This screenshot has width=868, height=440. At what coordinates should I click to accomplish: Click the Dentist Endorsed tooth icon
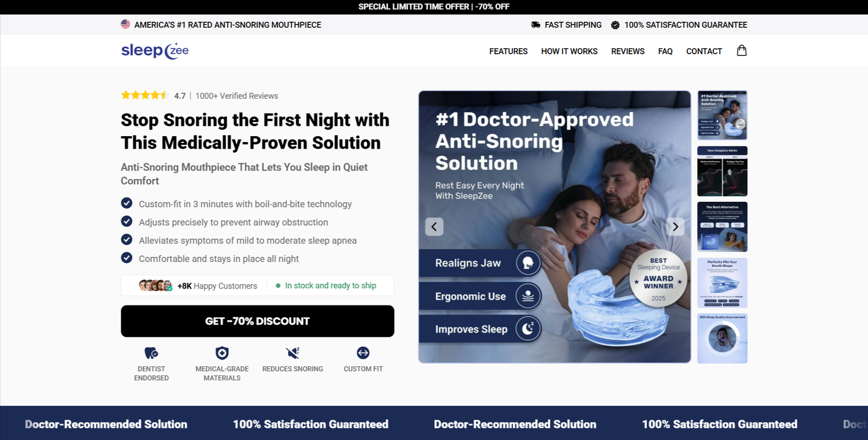point(151,353)
